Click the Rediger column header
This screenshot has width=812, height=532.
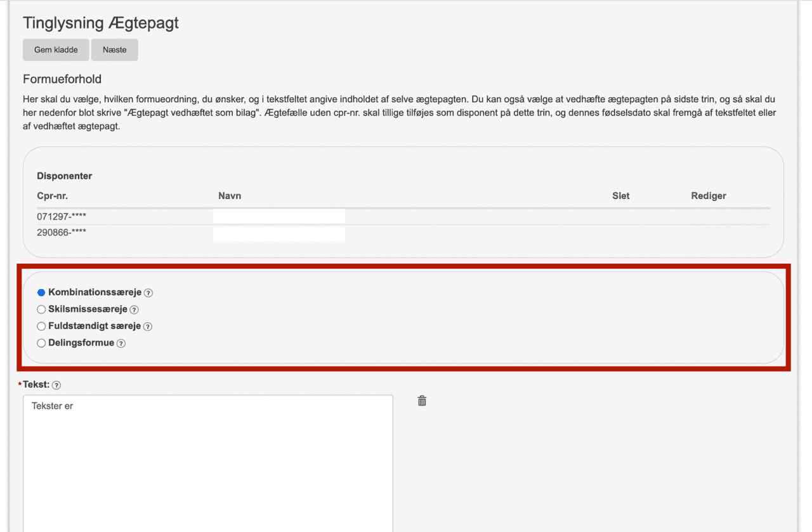click(x=709, y=196)
